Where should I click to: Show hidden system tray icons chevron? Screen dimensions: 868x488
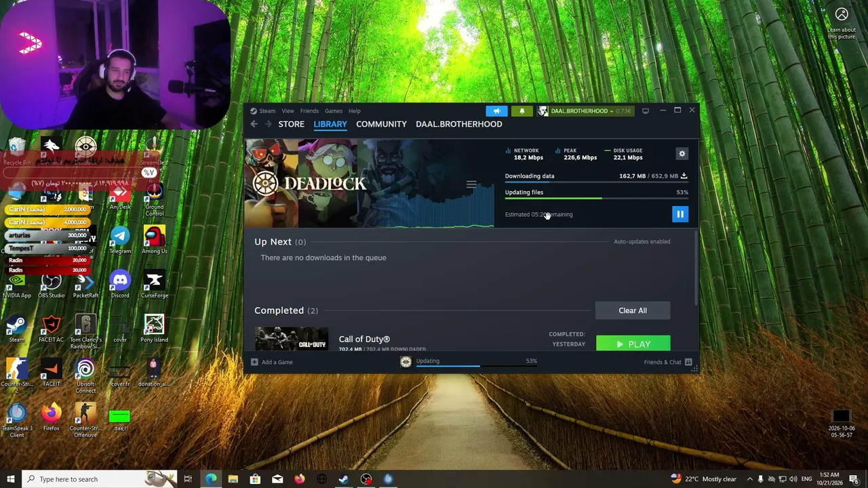tap(749, 479)
